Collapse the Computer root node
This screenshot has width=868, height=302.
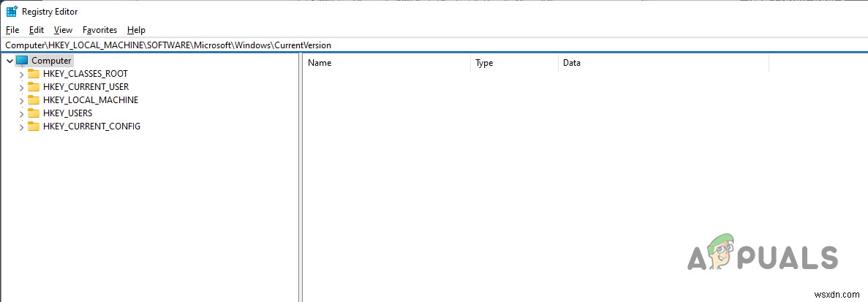click(x=10, y=61)
